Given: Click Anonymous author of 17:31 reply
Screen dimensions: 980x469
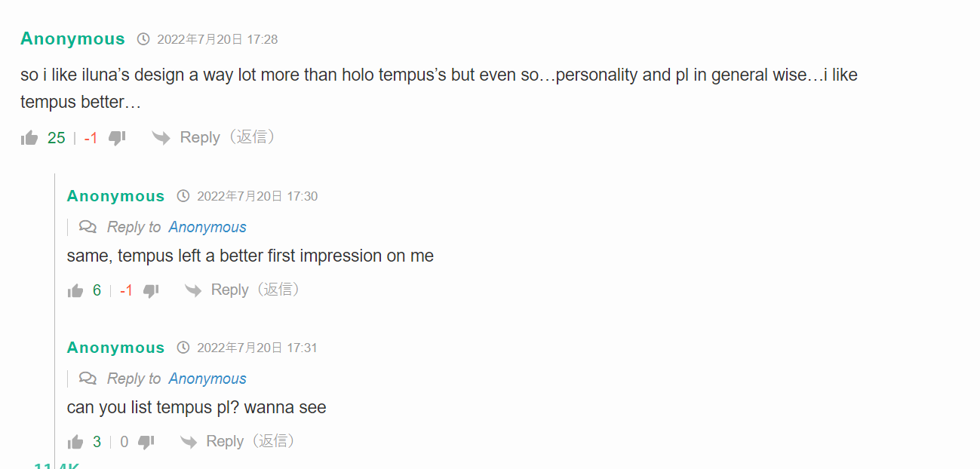Looking at the screenshot, I should 115,348.
